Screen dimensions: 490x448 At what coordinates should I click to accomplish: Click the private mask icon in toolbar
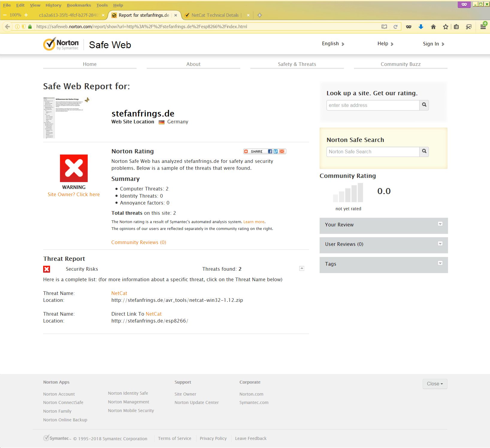409,27
